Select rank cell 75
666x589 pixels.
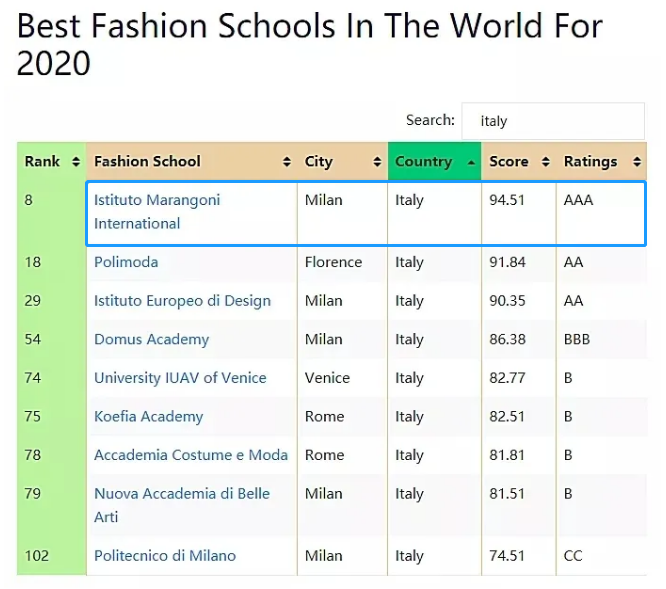point(51,417)
